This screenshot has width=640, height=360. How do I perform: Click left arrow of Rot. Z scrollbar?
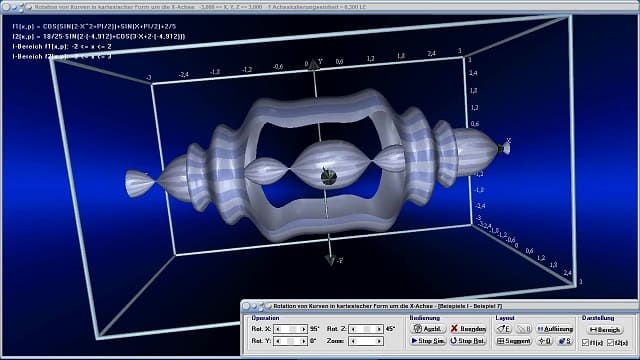[353, 329]
